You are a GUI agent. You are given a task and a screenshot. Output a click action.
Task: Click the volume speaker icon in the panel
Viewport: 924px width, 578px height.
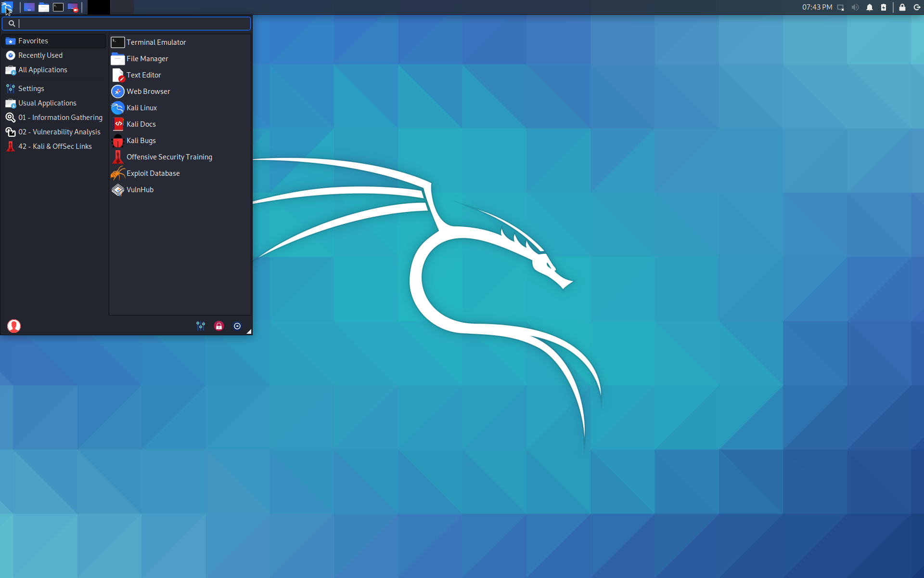click(x=855, y=7)
